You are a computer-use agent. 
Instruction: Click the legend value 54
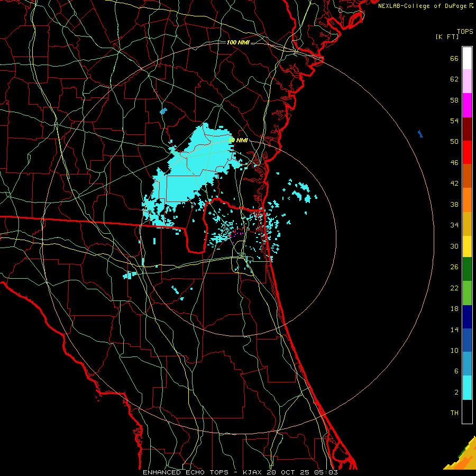pos(454,121)
